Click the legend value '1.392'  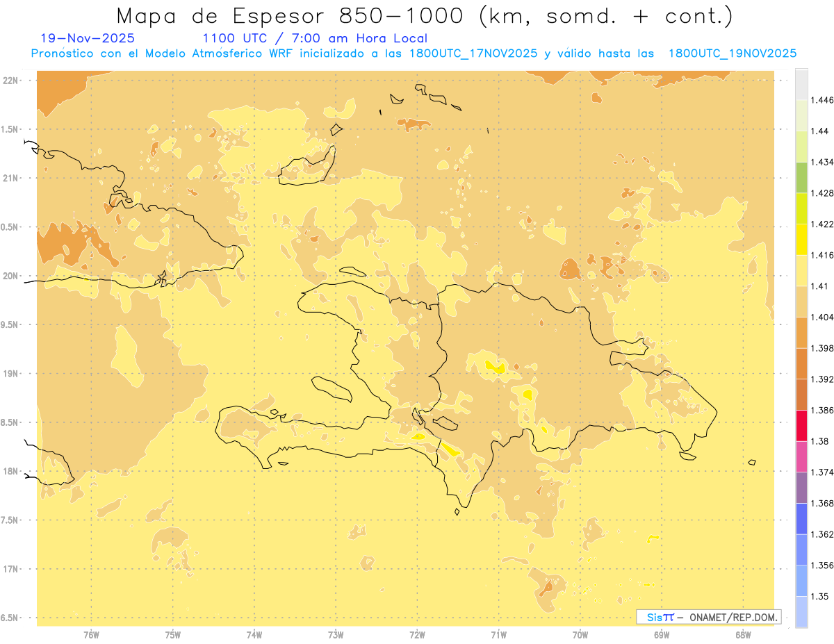pyautogui.click(x=821, y=379)
